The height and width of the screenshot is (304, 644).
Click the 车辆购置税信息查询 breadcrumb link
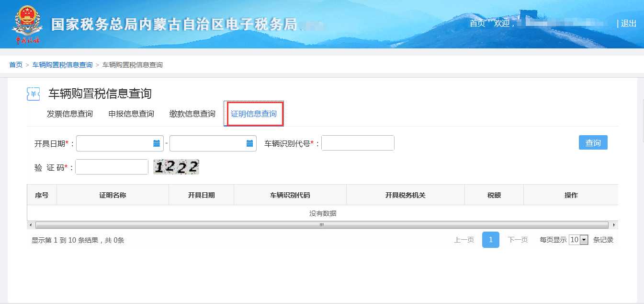pyautogui.click(x=62, y=65)
